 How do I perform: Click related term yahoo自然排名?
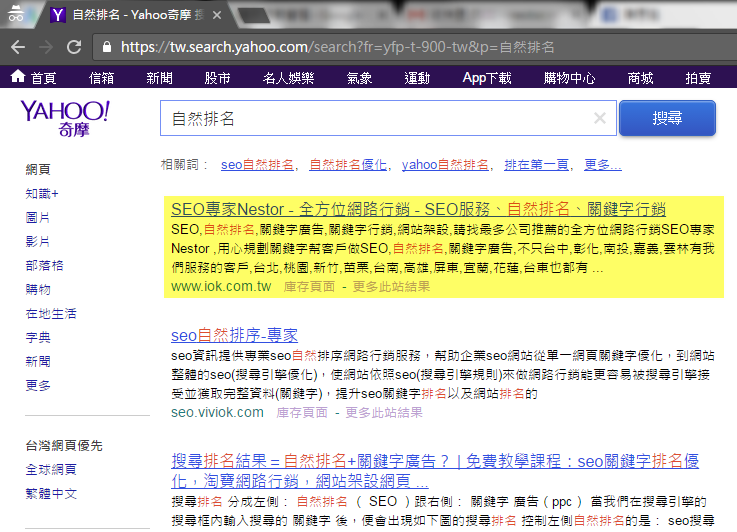coord(445,164)
